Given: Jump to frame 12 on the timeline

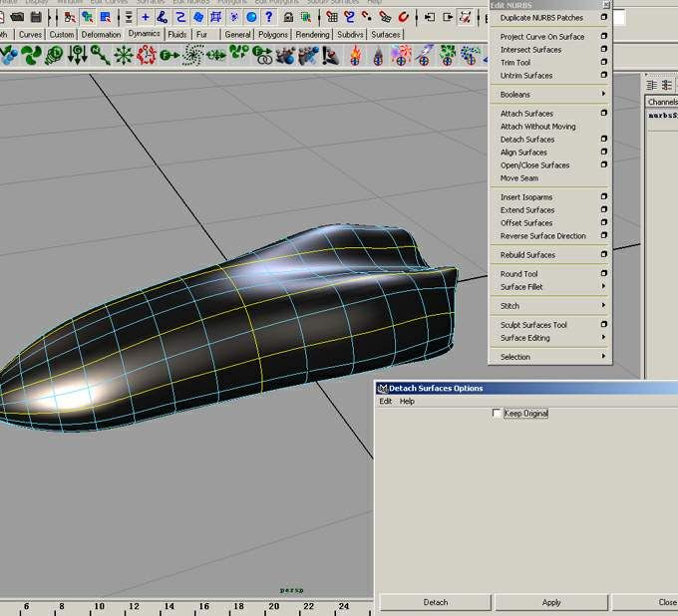Looking at the screenshot, I should [134, 606].
